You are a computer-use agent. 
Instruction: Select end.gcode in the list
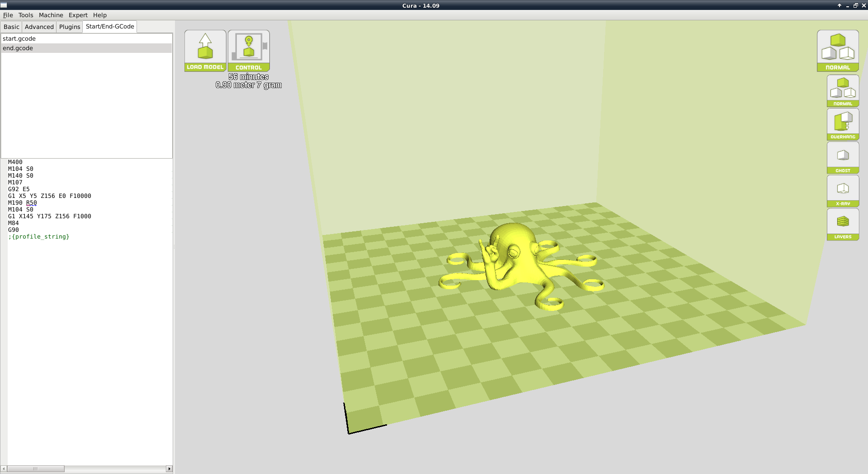pyautogui.click(x=86, y=48)
